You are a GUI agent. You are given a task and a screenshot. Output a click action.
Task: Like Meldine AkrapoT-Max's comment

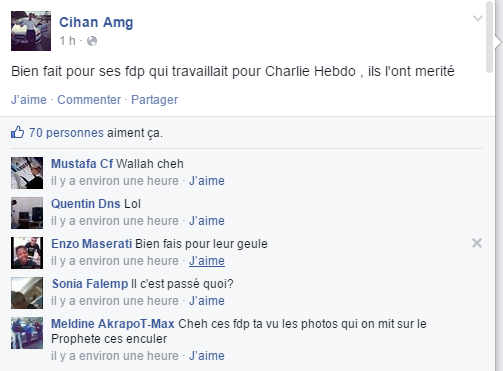tap(207, 356)
